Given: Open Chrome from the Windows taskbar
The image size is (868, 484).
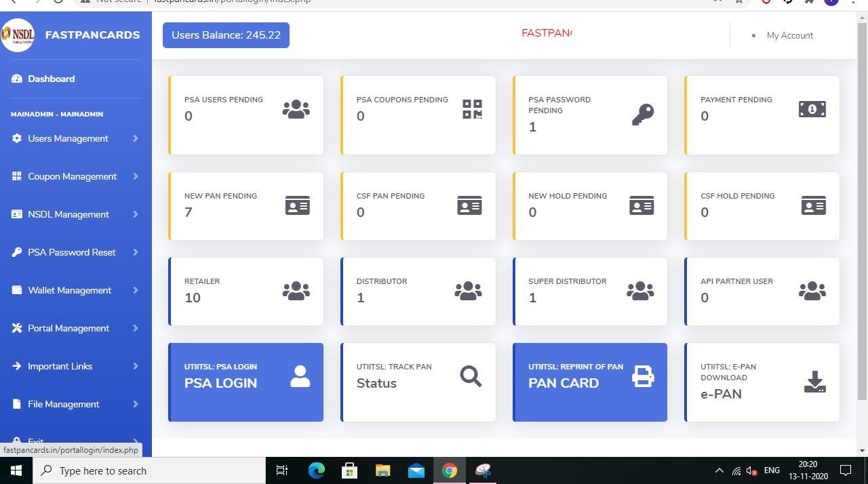Looking at the screenshot, I should tap(449, 470).
